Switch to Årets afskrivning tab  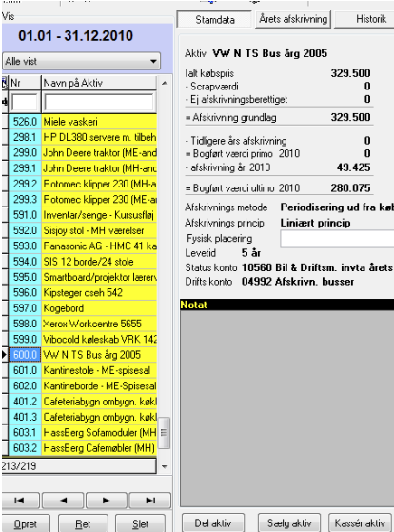point(293,19)
